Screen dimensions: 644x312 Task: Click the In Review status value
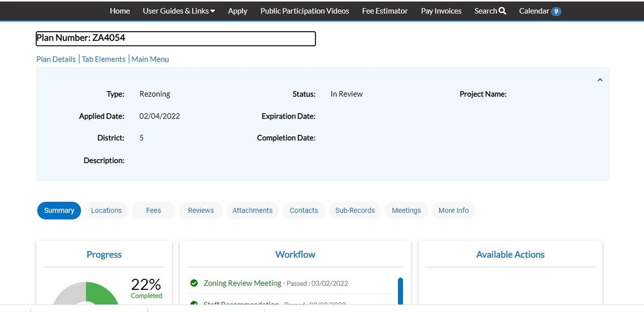click(x=347, y=94)
